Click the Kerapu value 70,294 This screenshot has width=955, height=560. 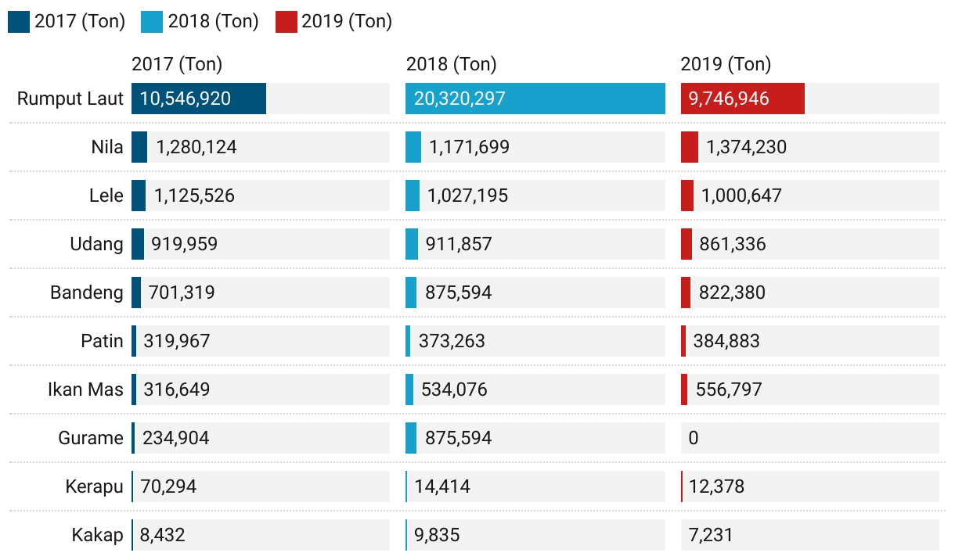168,486
